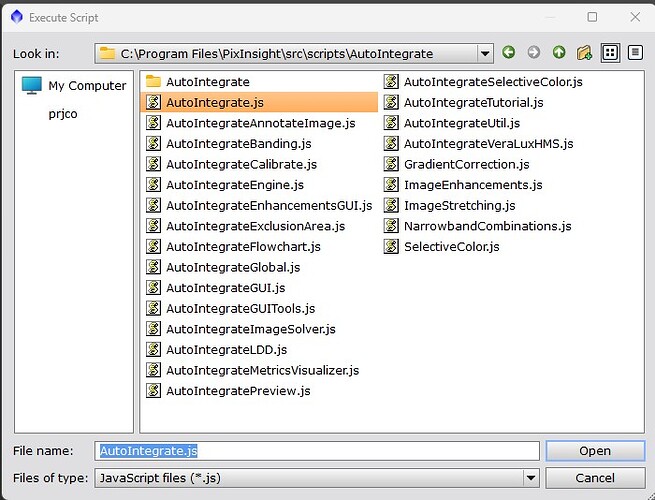Click the AutoIntegrateFlowchart.js script icon
Screen dimensions: 655x500
(x=153, y=246)
